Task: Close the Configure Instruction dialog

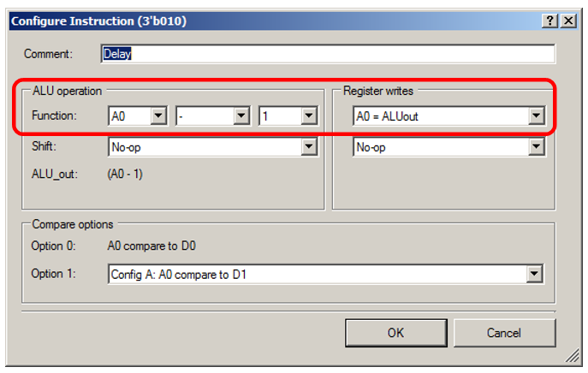Action: coord(567,21)
